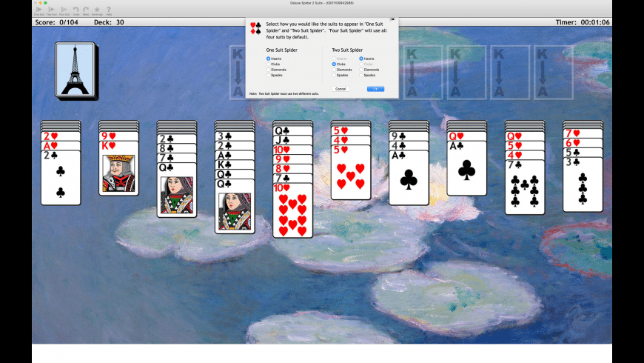Select Diamonds in Two Suit Spider's left group

(x=342, y=70)
